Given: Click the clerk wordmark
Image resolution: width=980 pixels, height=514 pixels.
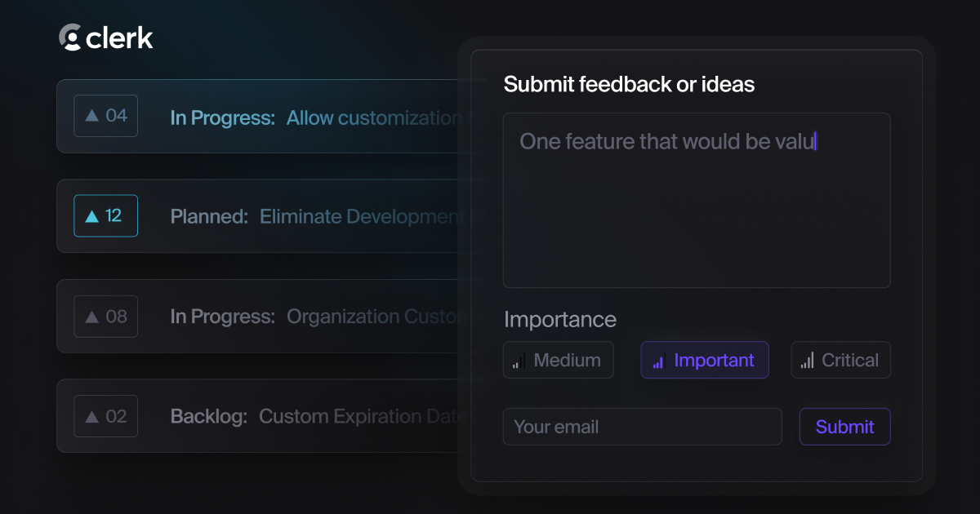Looking at the screenshot, I should [121, 38].
